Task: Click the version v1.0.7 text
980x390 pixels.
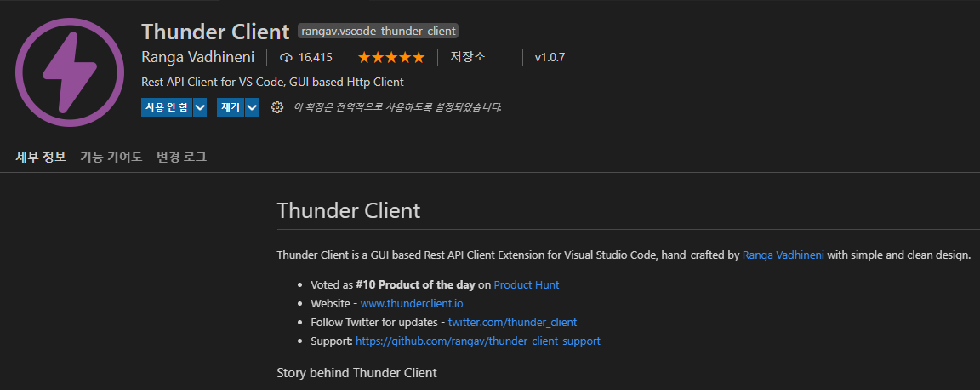Action: [550, 58]
